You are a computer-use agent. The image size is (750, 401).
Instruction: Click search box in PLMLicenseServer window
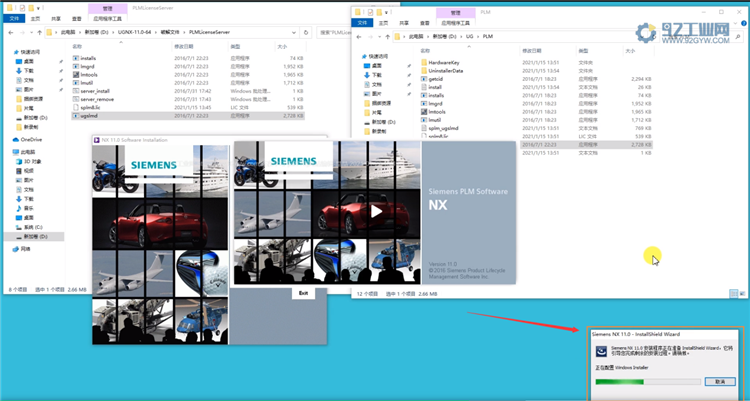[x=333, y=33]
